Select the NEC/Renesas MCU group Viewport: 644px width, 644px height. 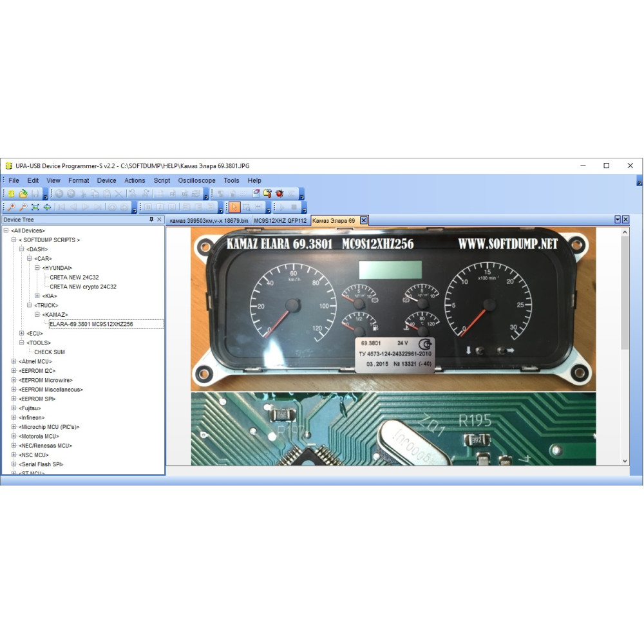[x=45, y=446]
